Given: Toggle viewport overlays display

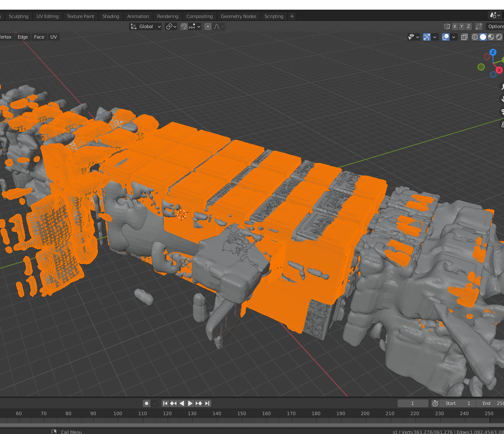Looking at the screenshot, I should 446,37.
